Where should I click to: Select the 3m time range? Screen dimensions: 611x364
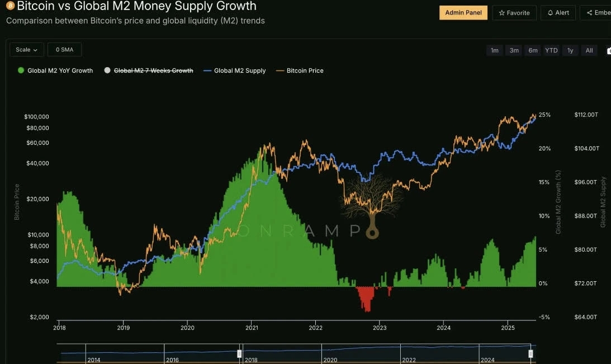[514, 50]
